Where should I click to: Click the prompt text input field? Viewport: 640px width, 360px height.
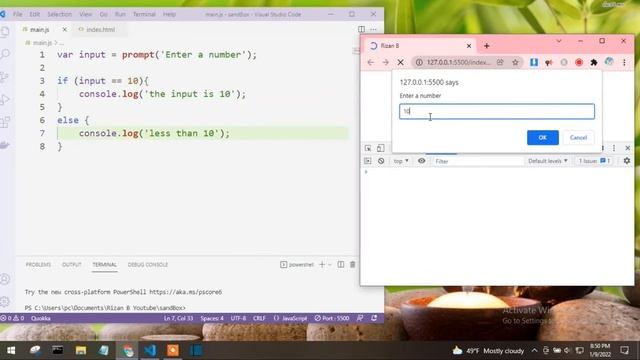pyautogui.click(x=497, y=111)
